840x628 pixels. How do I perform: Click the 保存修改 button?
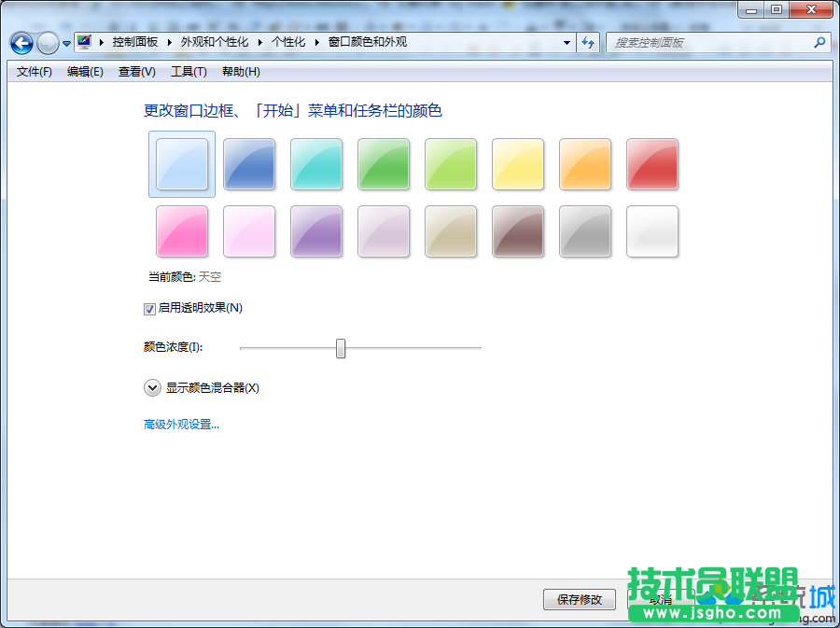tap(579, 600)
